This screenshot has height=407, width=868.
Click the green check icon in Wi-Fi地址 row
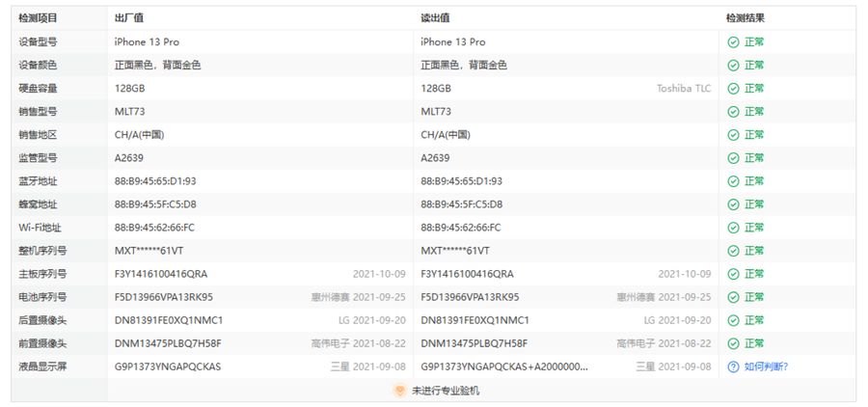(x=734, y=228)
